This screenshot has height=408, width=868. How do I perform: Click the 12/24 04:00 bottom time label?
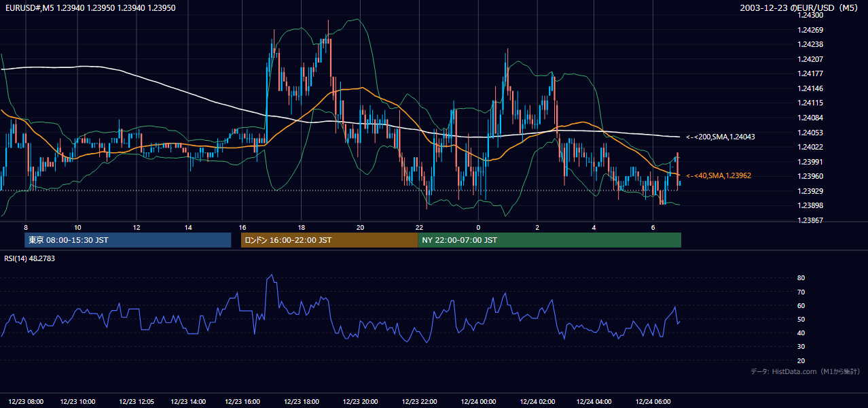pyautogui.click(x=594, y=402)
